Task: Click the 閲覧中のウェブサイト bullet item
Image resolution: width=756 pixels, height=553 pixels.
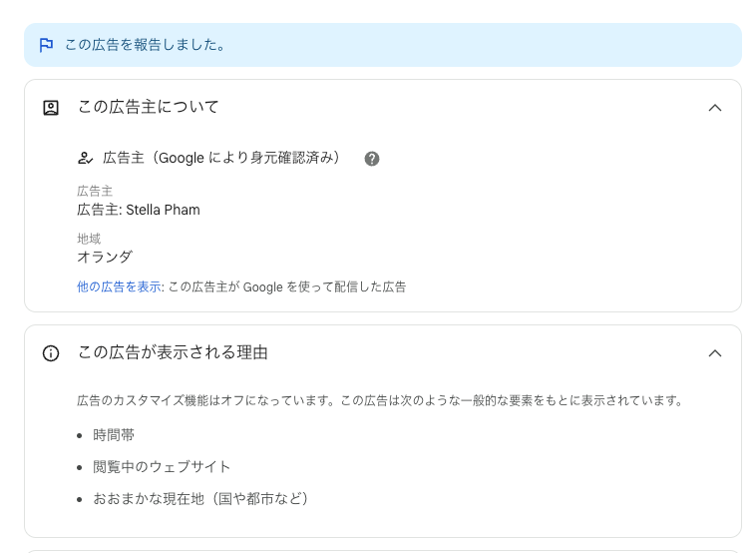Action: coord(162,466)
